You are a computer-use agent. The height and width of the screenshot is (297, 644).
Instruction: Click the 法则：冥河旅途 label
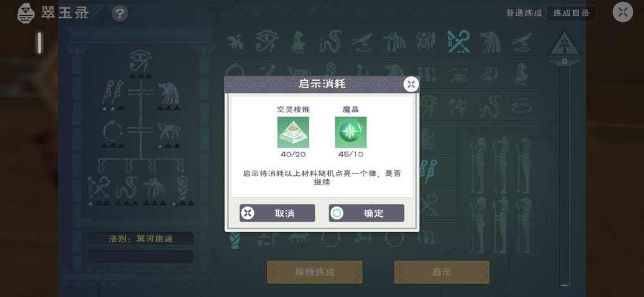[x=140, y=239]
